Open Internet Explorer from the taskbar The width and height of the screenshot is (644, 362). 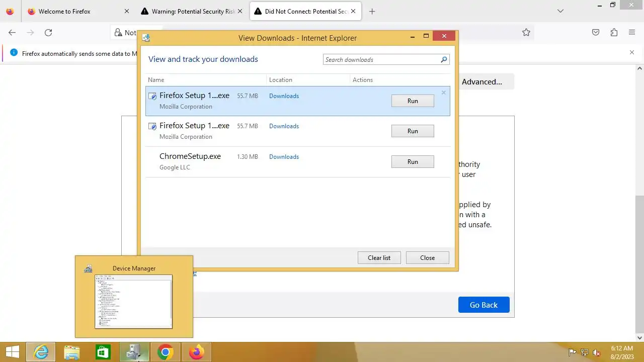pyautogui.click(x=41, y=352)
